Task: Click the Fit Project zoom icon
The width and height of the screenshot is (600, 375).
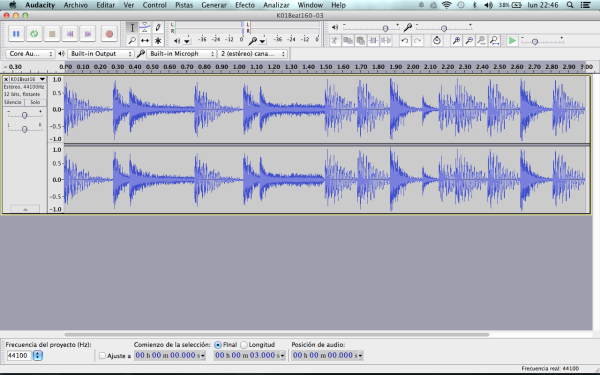Action: 494,41
